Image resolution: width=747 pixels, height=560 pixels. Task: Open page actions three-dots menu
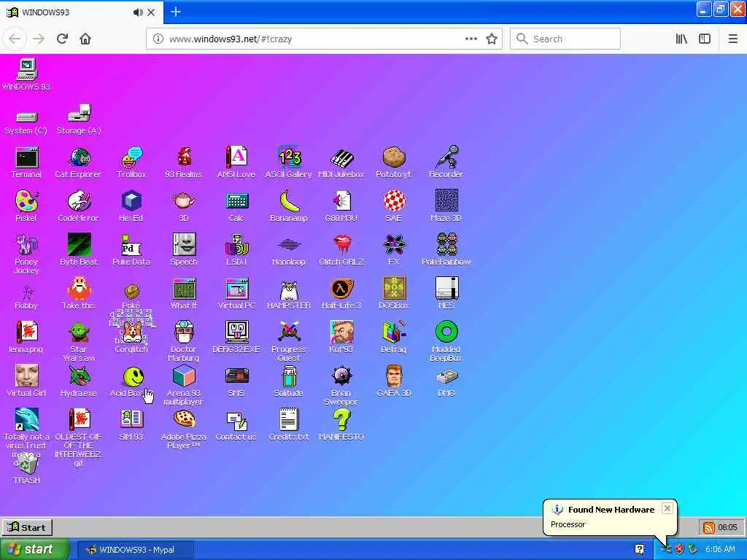[471, 39]
